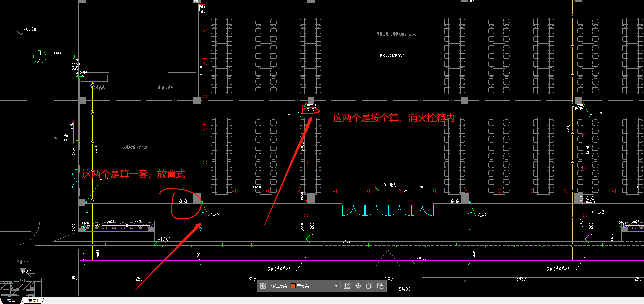The width and height of the screenshot is (644, 304).
Task: Click the J/2 grid axis bubble
Action: tap(39, 57)
